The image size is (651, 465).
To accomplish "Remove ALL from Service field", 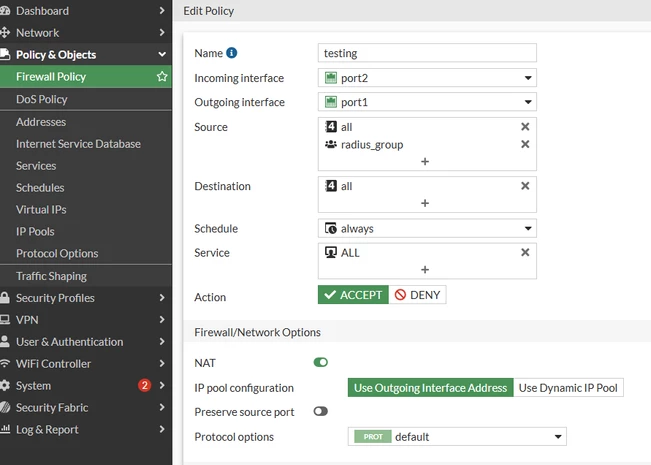I will pos(525,252).
